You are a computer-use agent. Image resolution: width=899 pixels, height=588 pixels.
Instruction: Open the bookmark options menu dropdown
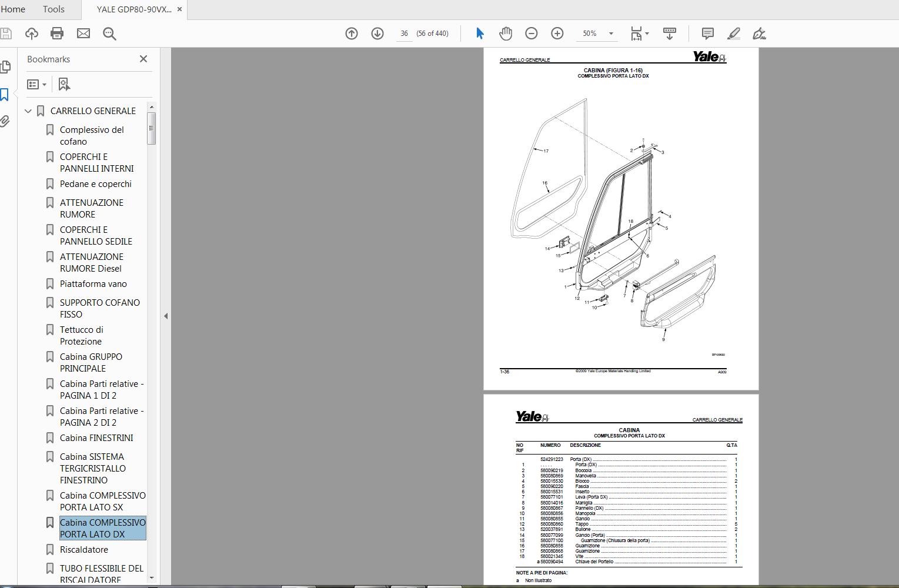(x=37, y=84)
